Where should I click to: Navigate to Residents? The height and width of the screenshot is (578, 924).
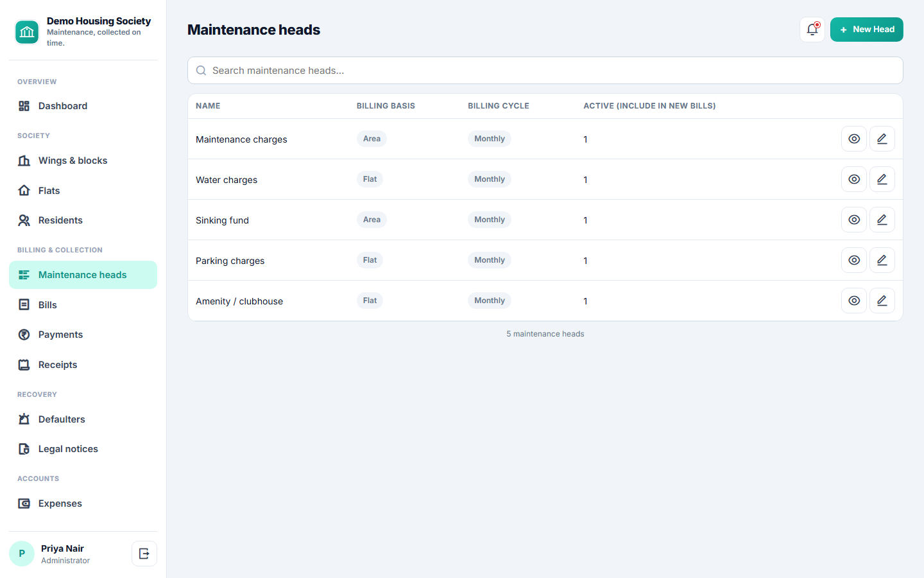pos(83,220)
